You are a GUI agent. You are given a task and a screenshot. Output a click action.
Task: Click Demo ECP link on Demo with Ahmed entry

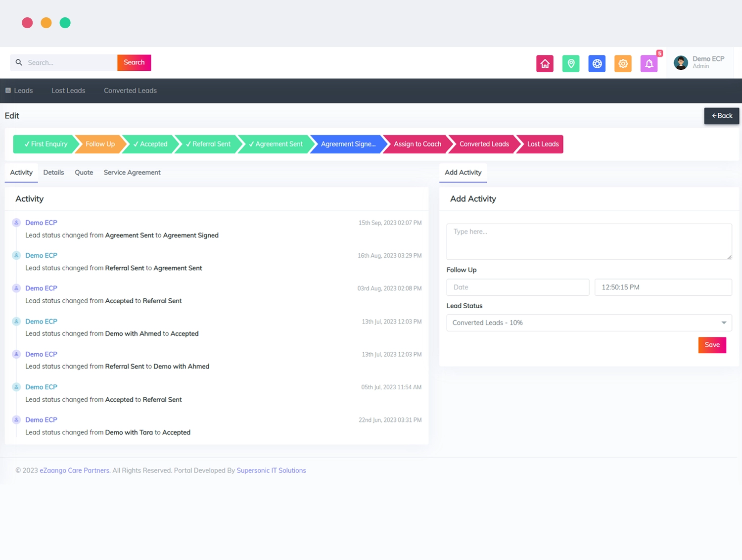pos(41,354)
